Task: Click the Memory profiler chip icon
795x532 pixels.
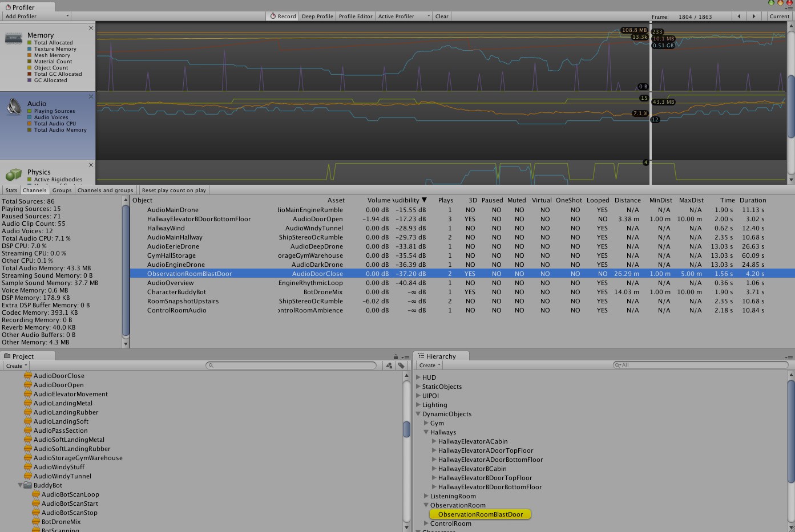Action: (x=14, y=38)
